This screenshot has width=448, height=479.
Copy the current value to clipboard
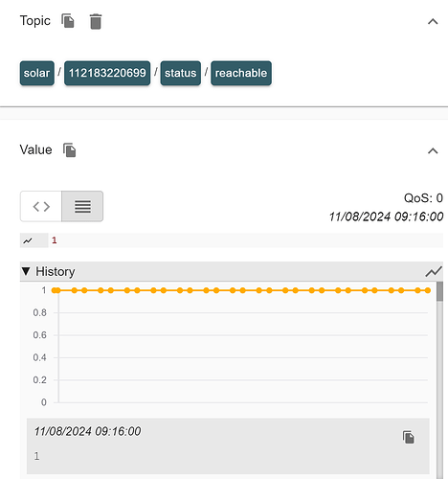click(x=69, y=150)
